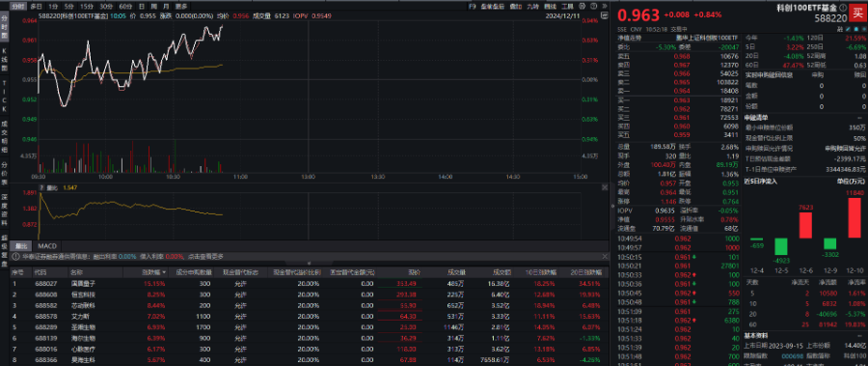This screenshot has height=366, width=868.
Task: Open the info icon beside 科创100ETF基金
Action: pyautogui.click(x=843, y=9)
